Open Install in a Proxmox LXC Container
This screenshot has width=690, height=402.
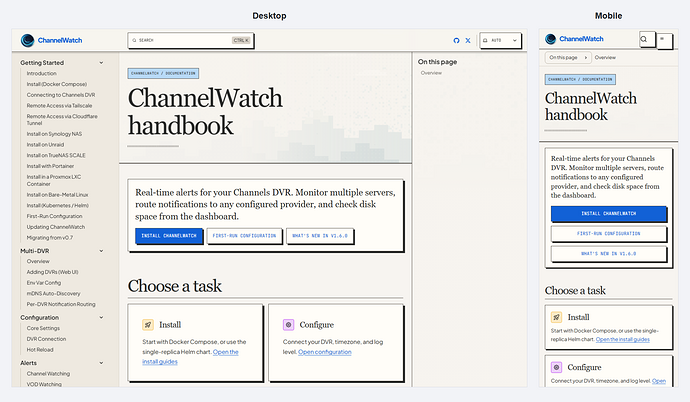[54, 180]
